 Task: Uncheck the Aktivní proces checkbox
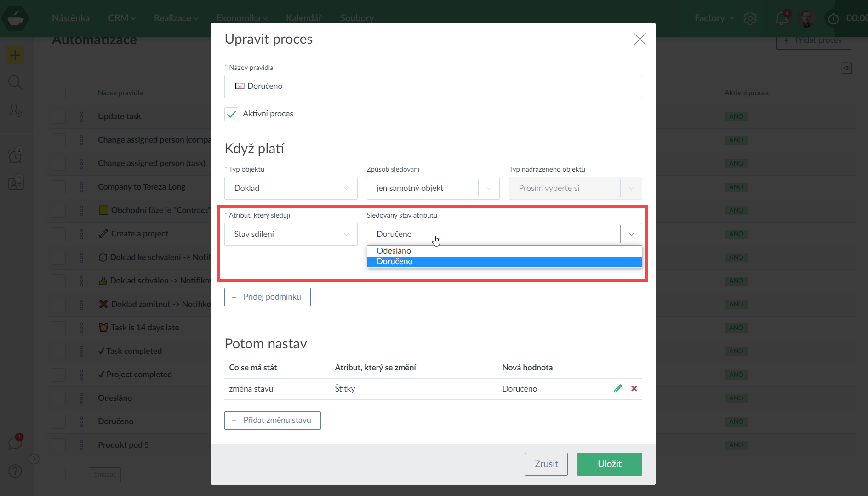231,114
